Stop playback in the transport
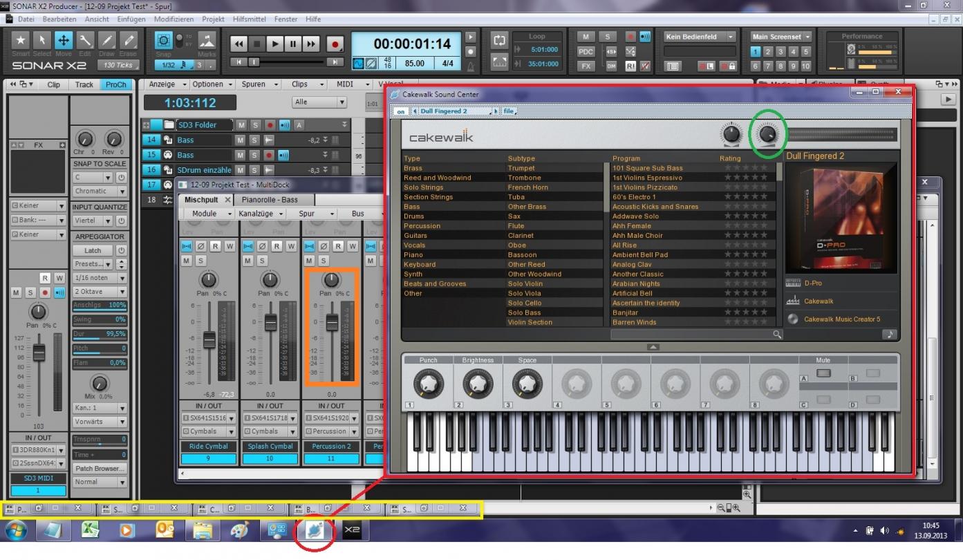This screenshot has height=560, width=963. click(256, 44)
